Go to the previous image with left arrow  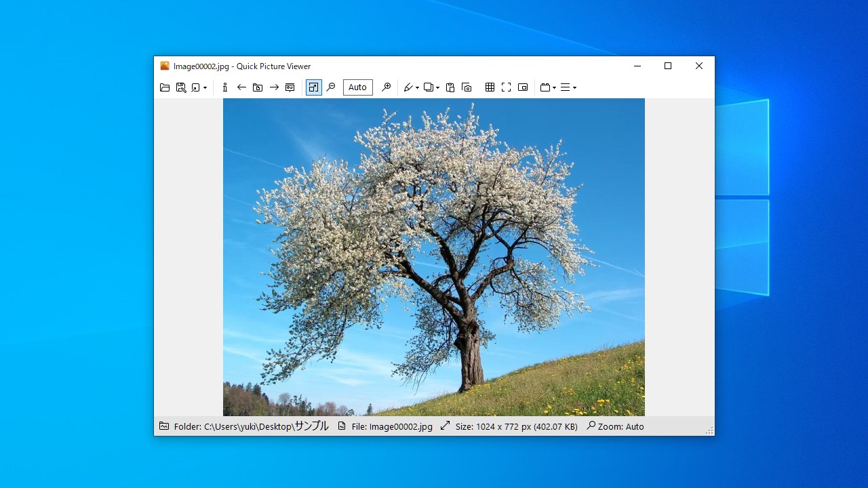pos(241,87)
